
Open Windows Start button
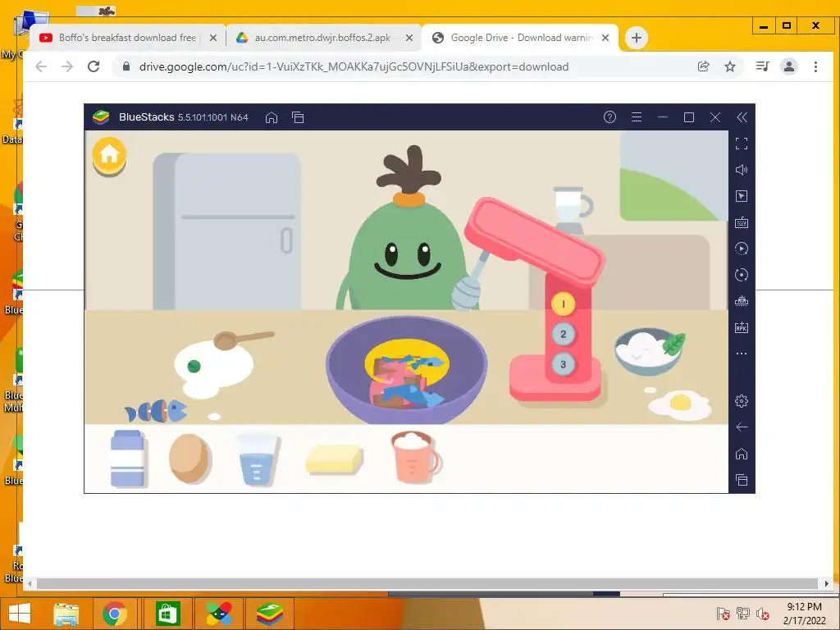[x=20, y=614]
